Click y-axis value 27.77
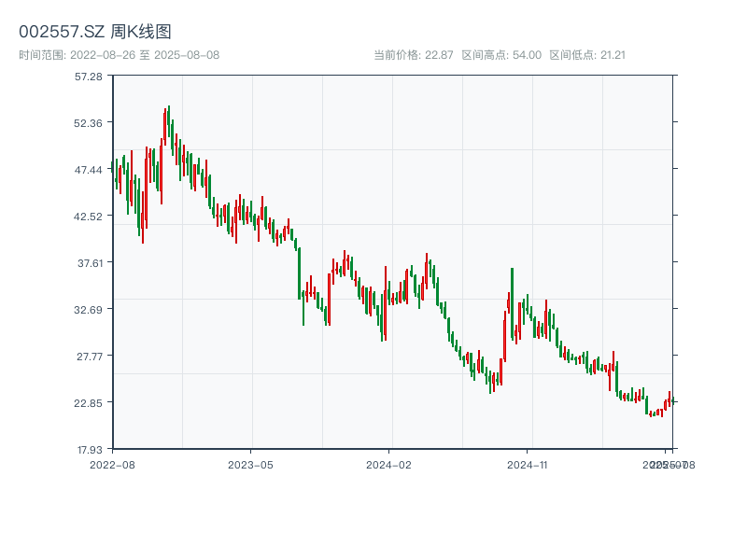747x560 pixels. coord(90,357)
